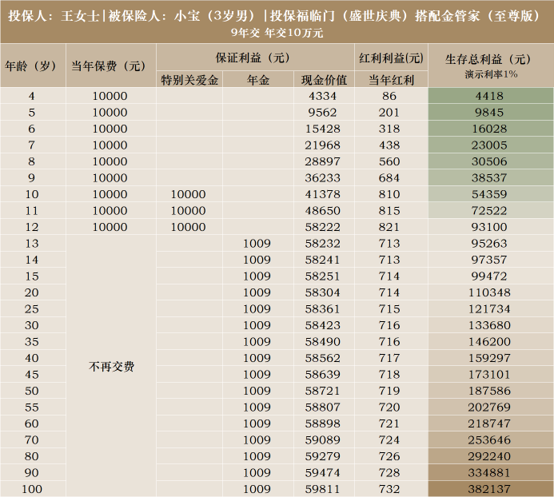Click total benefit 146200

489,342
